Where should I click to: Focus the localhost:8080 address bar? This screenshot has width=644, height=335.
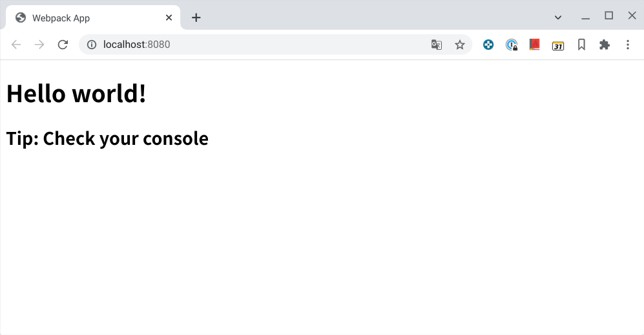[258, 45]
